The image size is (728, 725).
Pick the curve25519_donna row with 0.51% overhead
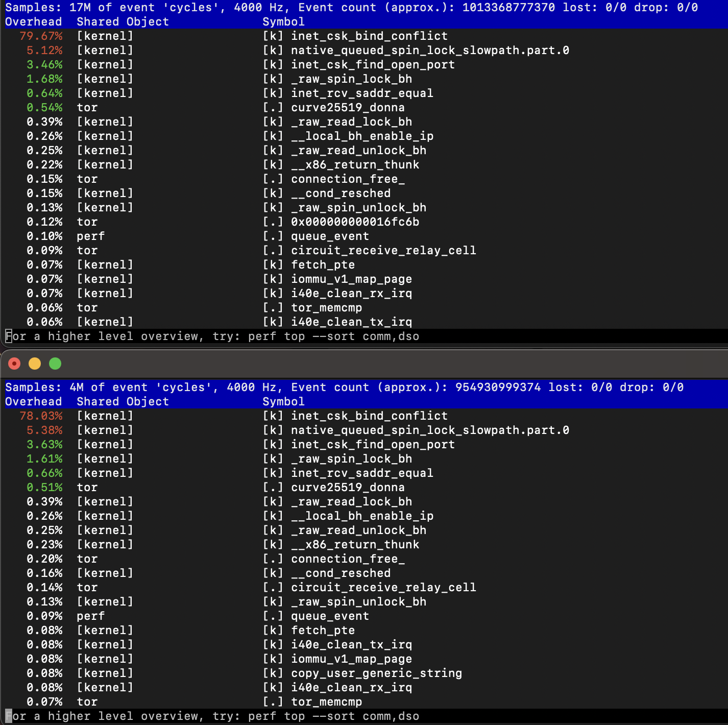tap(347, 488)
